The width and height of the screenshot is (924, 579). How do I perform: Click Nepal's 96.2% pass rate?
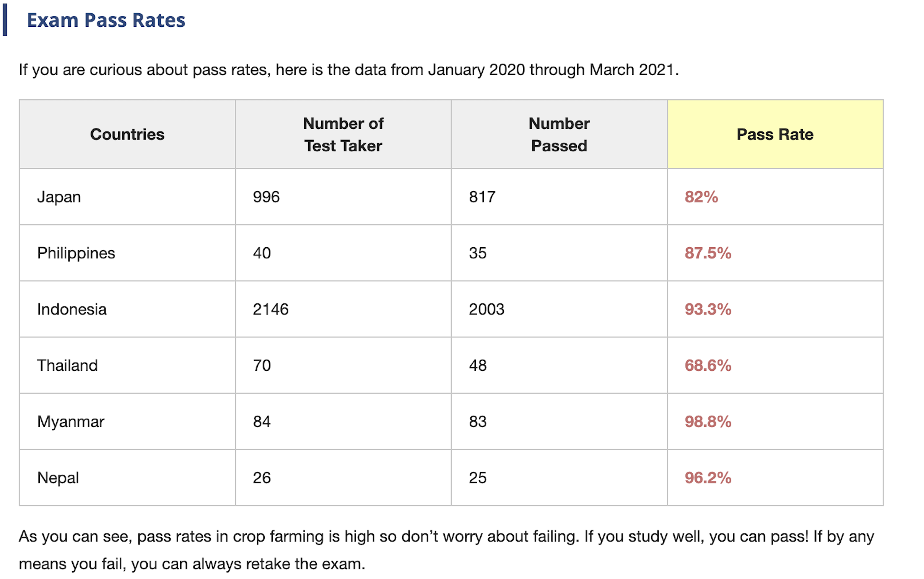pos(708,477)
